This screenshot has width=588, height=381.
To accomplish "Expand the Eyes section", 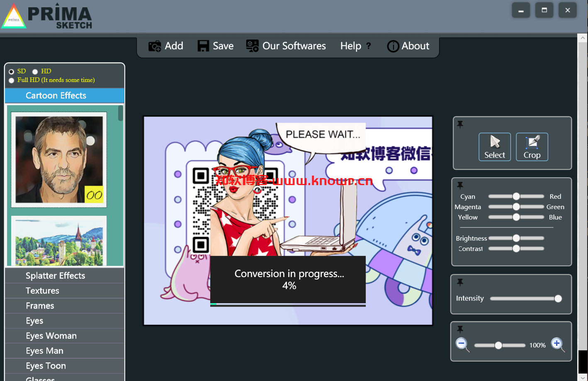I will tap(65, 321).
